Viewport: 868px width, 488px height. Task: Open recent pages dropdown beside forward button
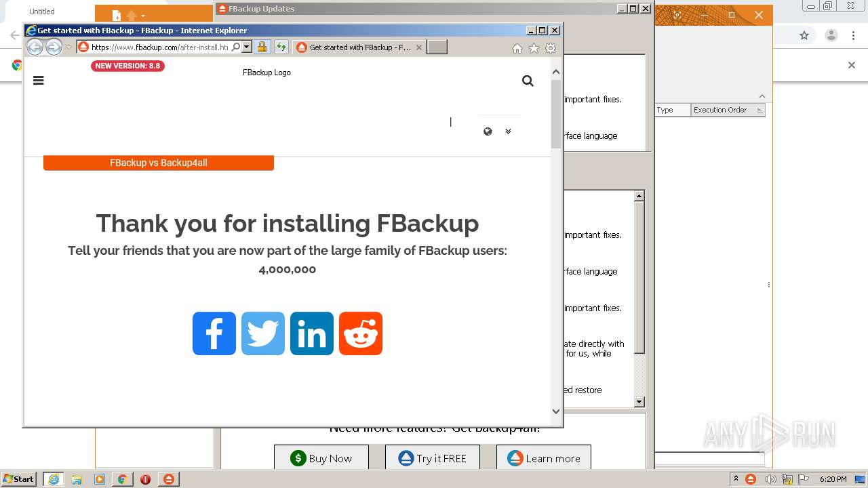click(68, 47)
